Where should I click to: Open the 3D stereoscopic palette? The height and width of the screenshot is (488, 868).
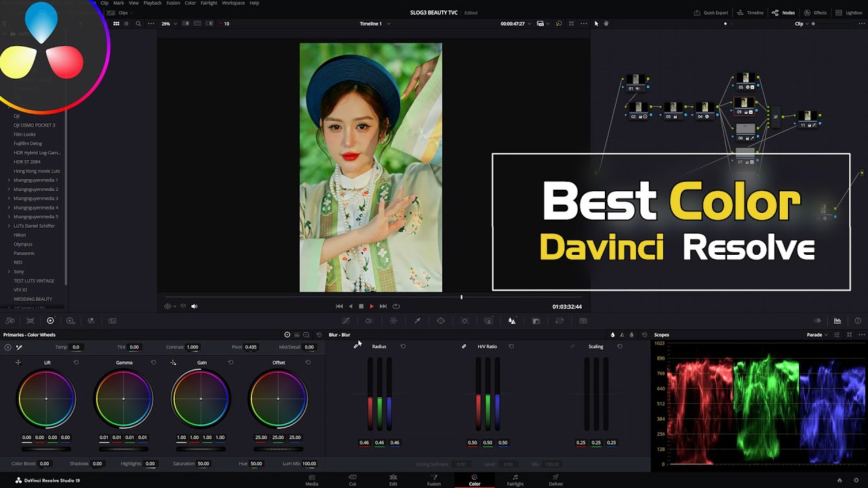pos(583,321)
